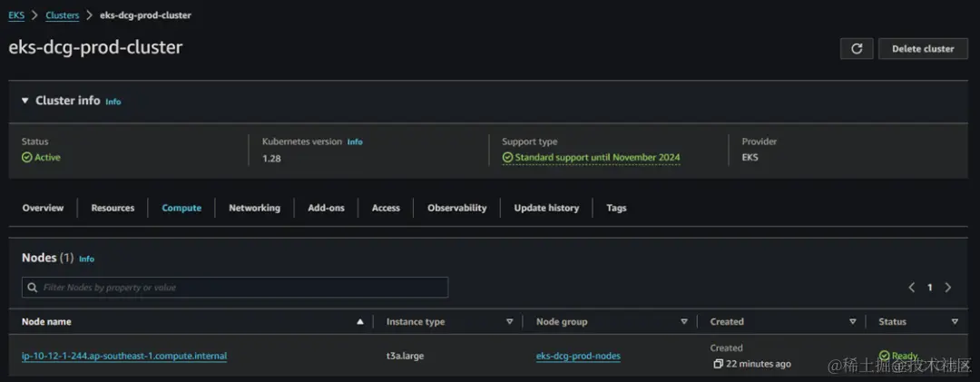Viewport: 980px width, 382px height.
Task: Go to the next nodes page arrow
Action: pyautogui.click(x=948, y=288)
